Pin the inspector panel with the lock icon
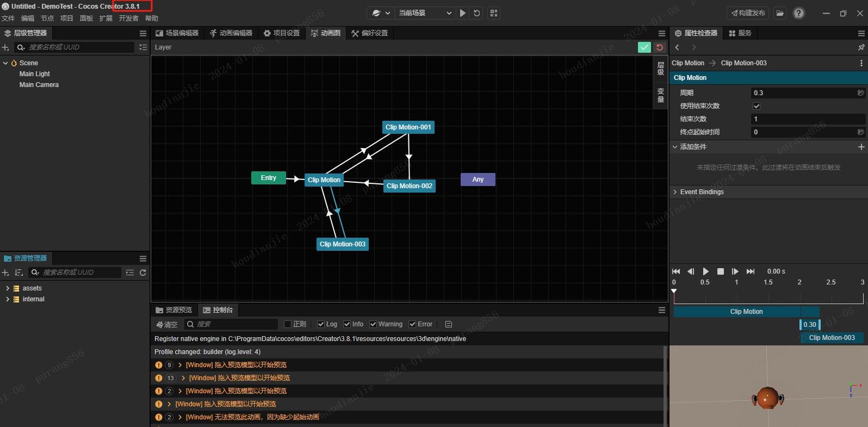This screenshot has width=868, height=427. (861, 48)
